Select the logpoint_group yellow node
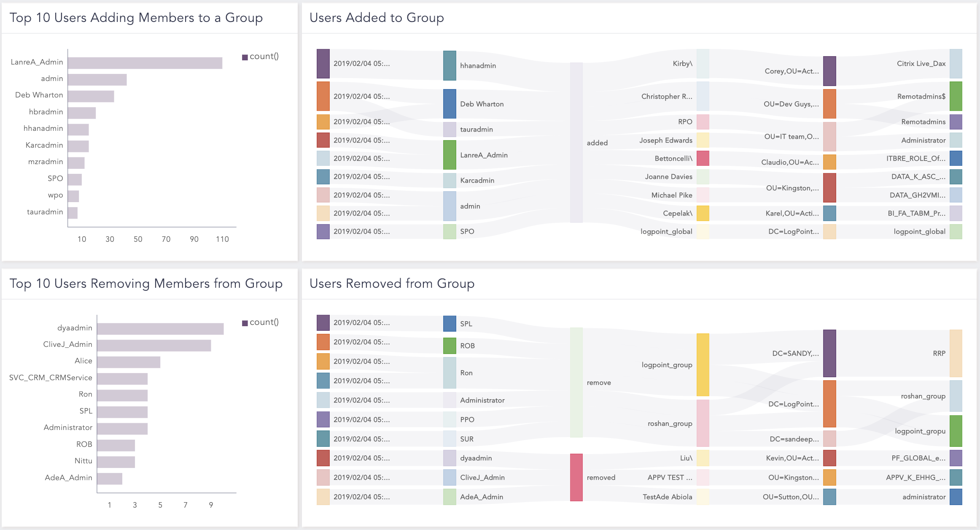The height and width of the screenshot is (530, 980). tap(703, 365)
